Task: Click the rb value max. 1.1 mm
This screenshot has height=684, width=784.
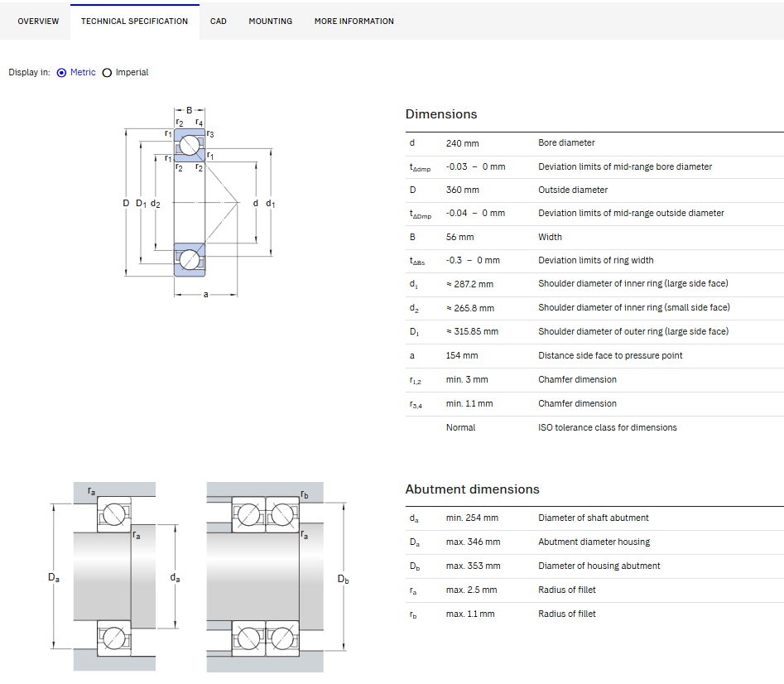Action: [470, 614]
